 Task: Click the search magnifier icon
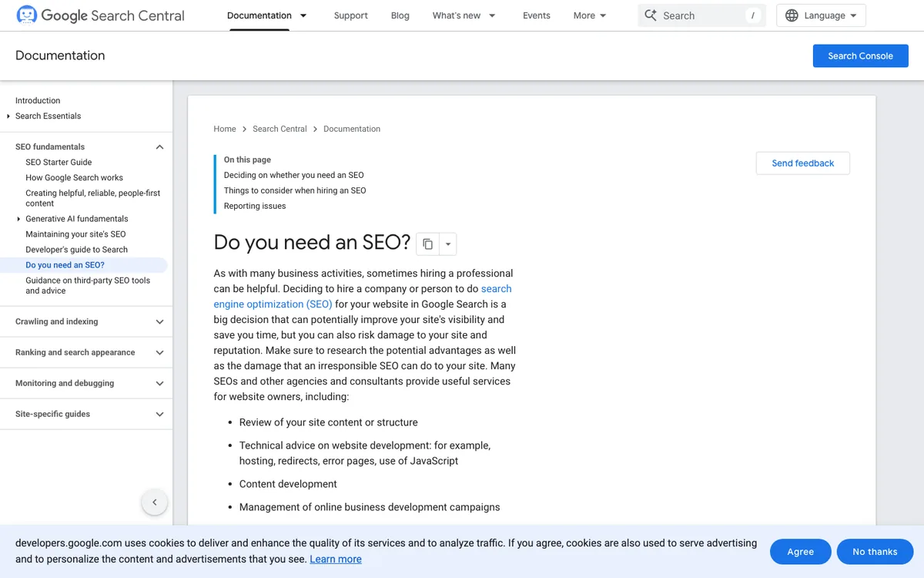[x=651, y=15]
